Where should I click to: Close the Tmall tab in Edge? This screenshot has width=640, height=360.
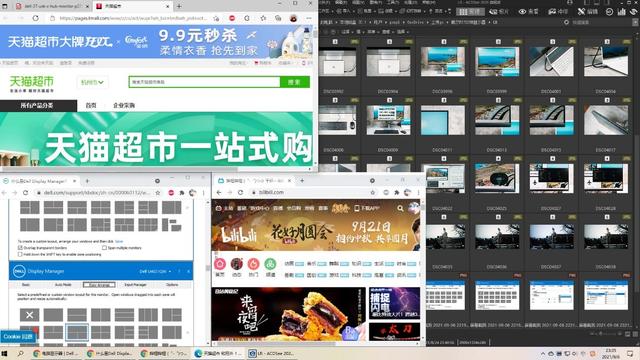point(168,7)
